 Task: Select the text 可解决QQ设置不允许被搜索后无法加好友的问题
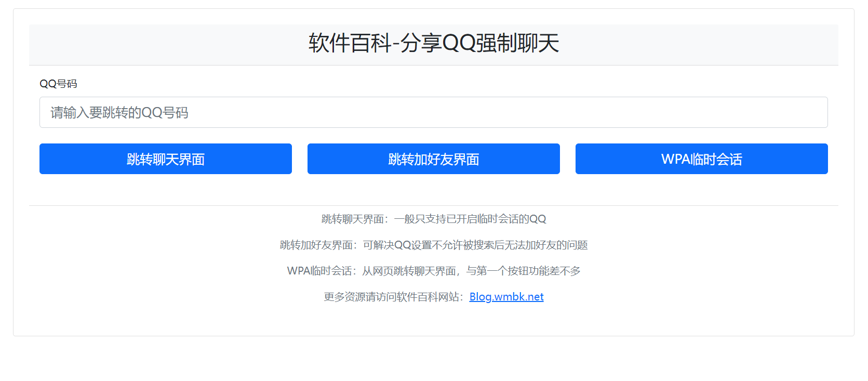[475, 245]
